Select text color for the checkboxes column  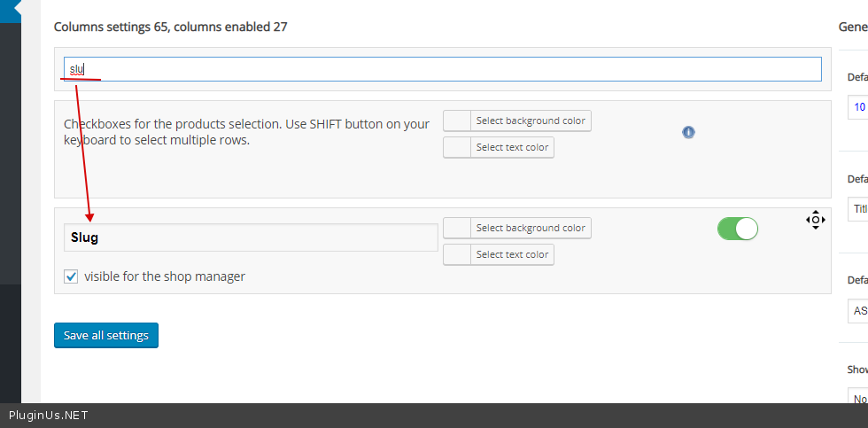coord(512,147)
